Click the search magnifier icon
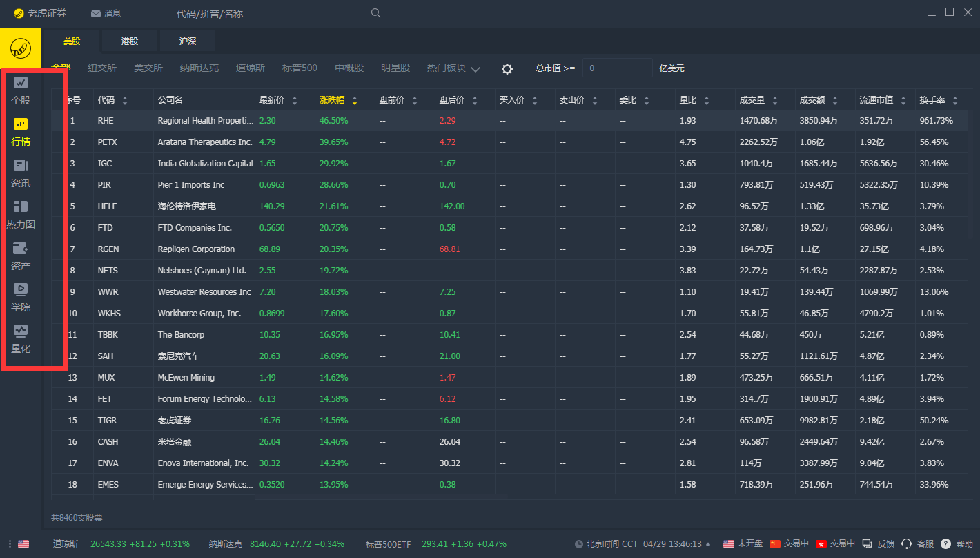Image resolution: width=980 pixels, height=558 pixels. [375, 13]
